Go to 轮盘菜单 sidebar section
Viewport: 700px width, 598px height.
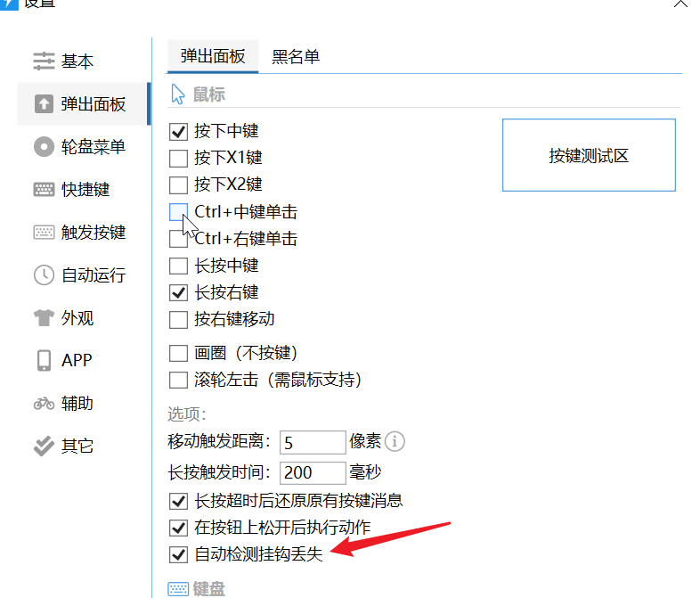pos(84,146)
